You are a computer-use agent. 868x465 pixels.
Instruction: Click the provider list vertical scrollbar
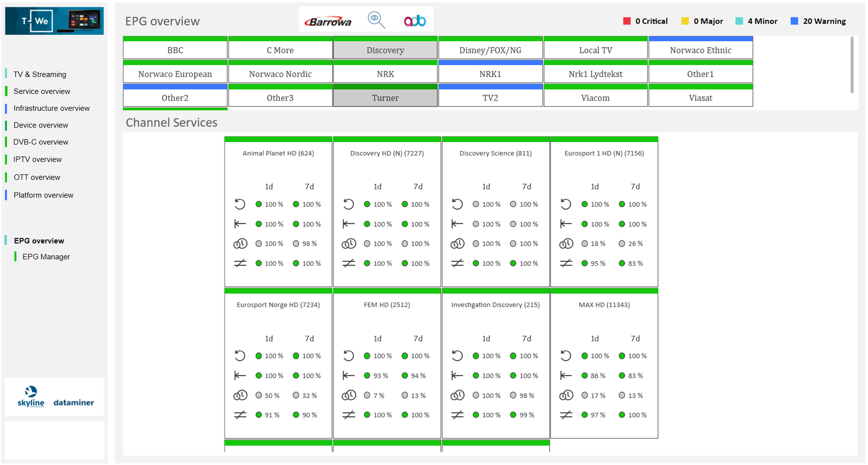852,65
